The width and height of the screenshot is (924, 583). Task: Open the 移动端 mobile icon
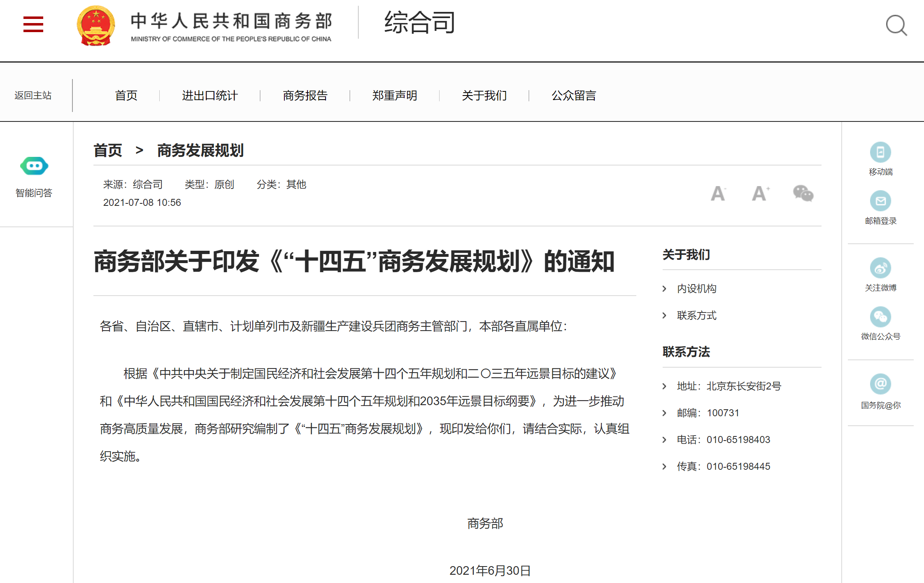(880, 152)
